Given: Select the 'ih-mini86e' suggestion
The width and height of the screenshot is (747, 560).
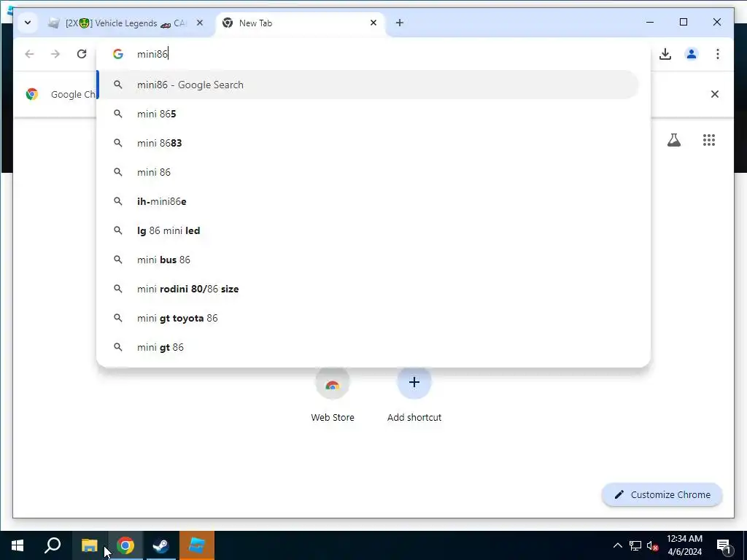Looking at the screenshot, I should [x=368, y=201].
